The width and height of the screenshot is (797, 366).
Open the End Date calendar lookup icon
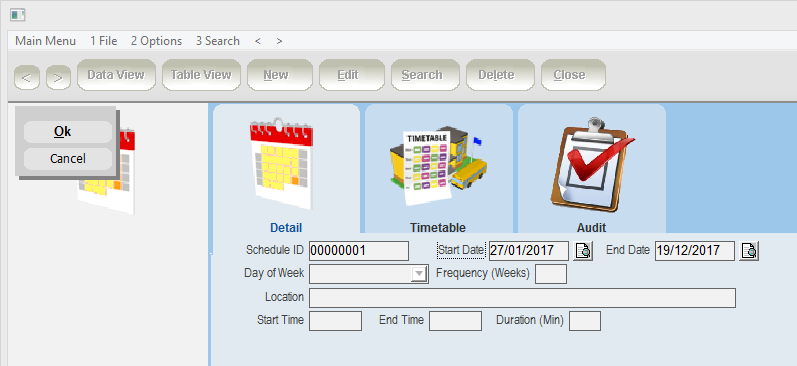pyautogui.click(x=749, y=251)
